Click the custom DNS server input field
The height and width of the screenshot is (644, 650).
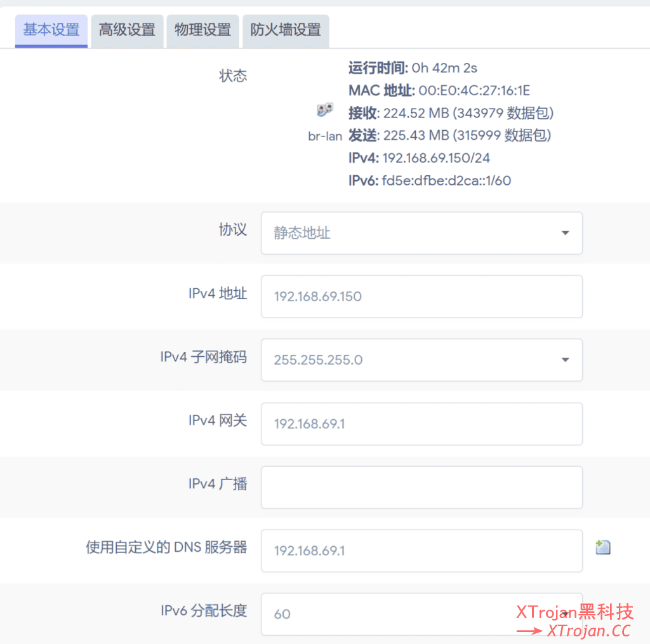421,551
